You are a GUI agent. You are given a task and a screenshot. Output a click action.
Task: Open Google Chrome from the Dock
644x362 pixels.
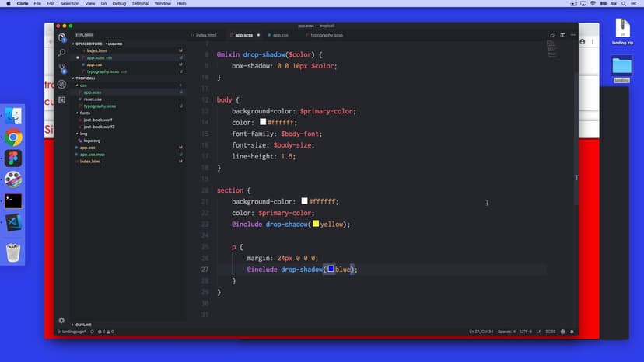[13, 138]
